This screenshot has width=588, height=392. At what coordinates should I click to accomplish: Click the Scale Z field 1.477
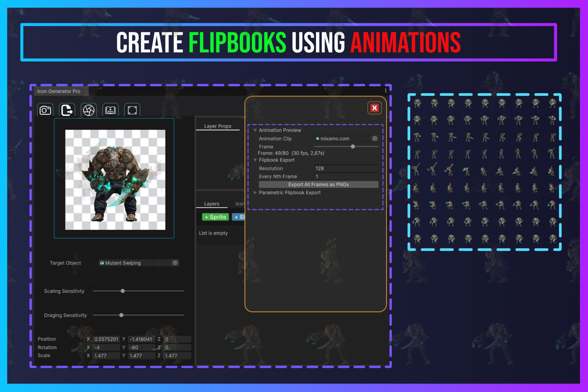pos(177,356)
